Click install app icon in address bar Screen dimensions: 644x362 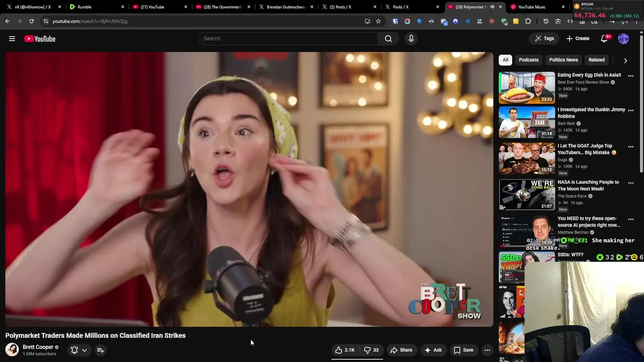(x=367, y=21)
